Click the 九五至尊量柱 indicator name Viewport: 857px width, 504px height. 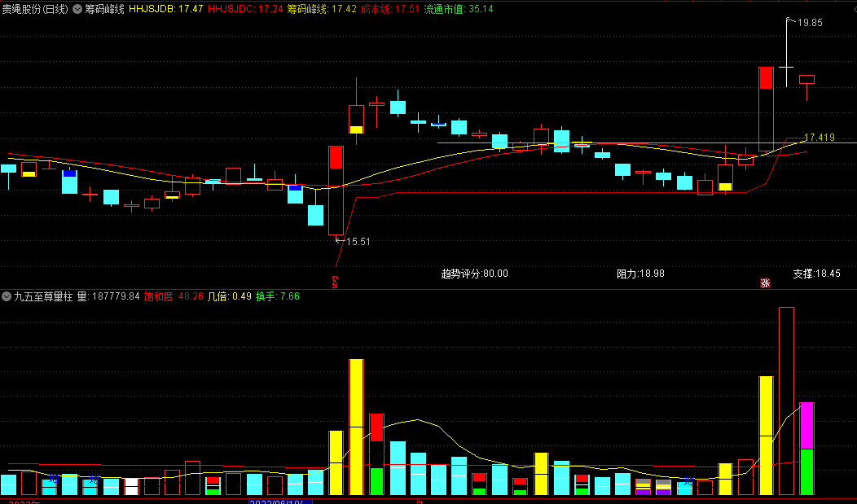pos(43,296)
